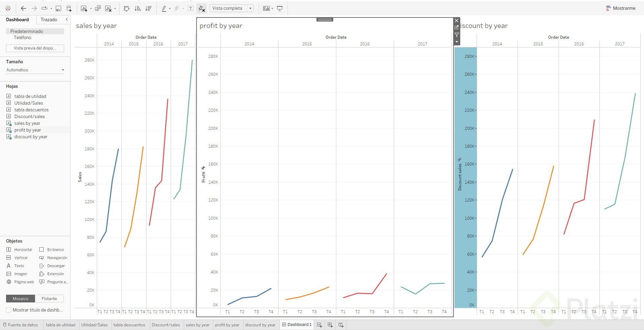
Task: Click the Página web object
Action: 20,282
